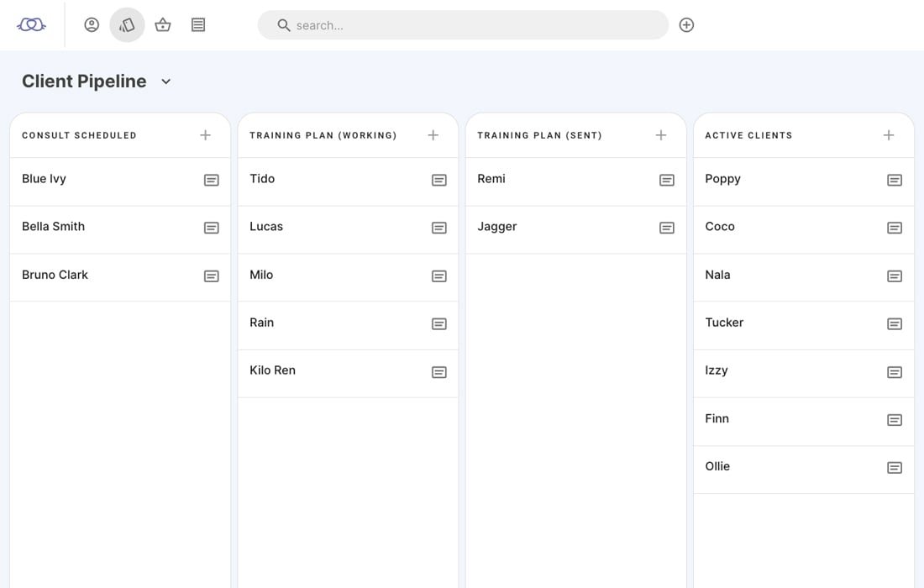Open notes icon for Poppy
Image resolution: width=924 pixels, height=588 pixels.
[x=895, y=180]
